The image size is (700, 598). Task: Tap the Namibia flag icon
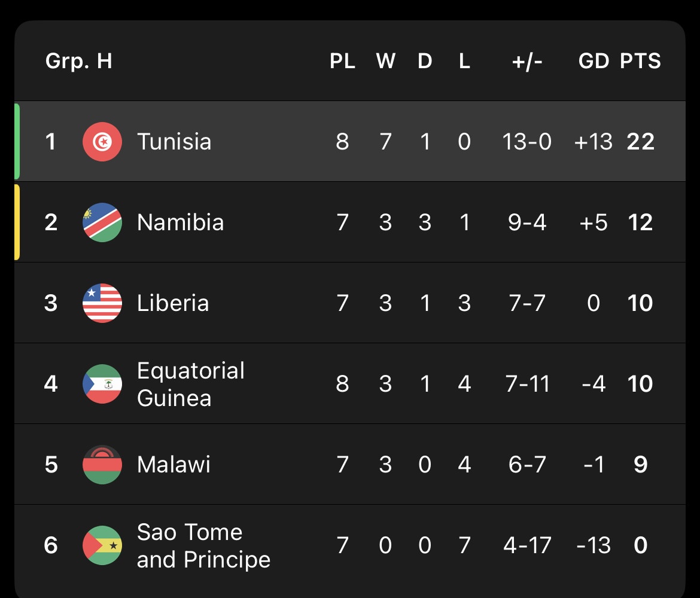point(102,222)
